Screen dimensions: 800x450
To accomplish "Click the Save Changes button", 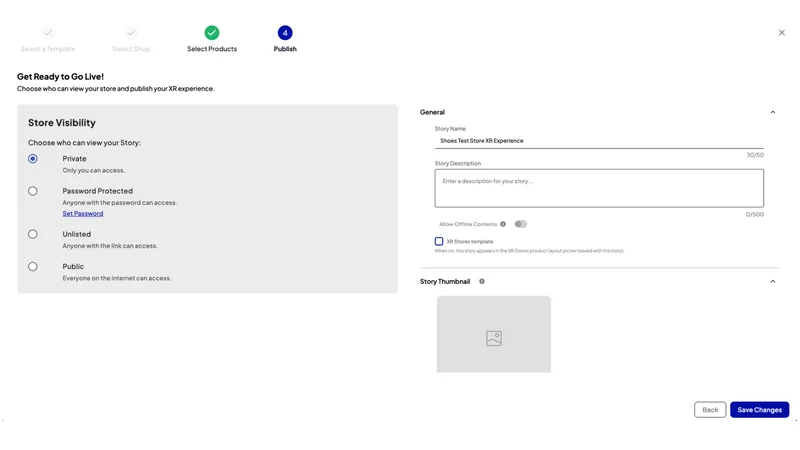I will click(x=759, y=410).
